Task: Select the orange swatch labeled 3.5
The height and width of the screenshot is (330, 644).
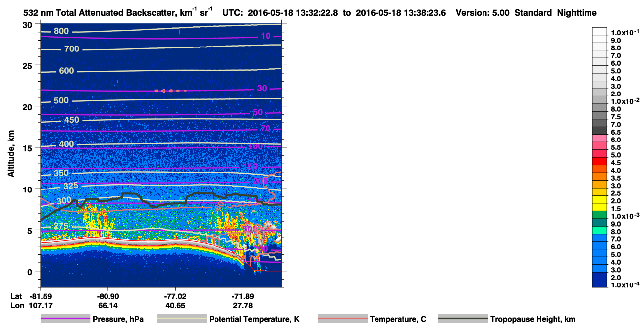Action: [x=600, y=177]
